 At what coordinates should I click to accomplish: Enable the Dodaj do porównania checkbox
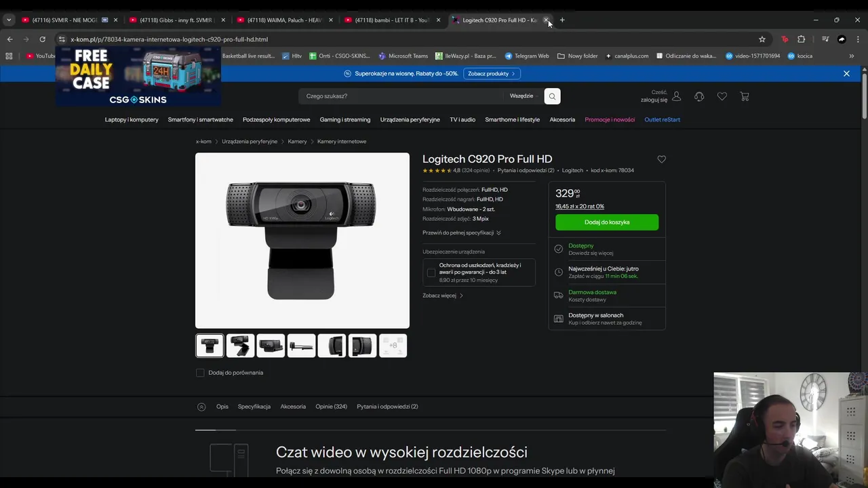[200, 373]
